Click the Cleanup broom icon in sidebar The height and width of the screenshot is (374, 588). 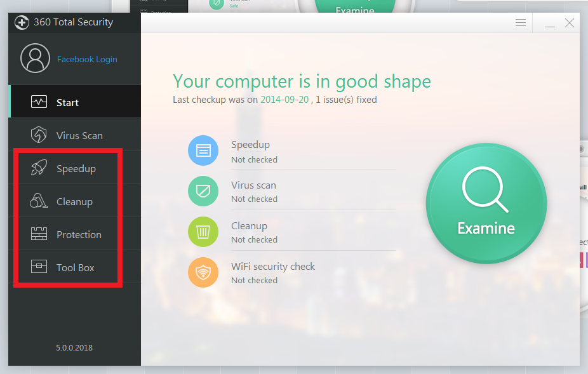click(39, 201)
